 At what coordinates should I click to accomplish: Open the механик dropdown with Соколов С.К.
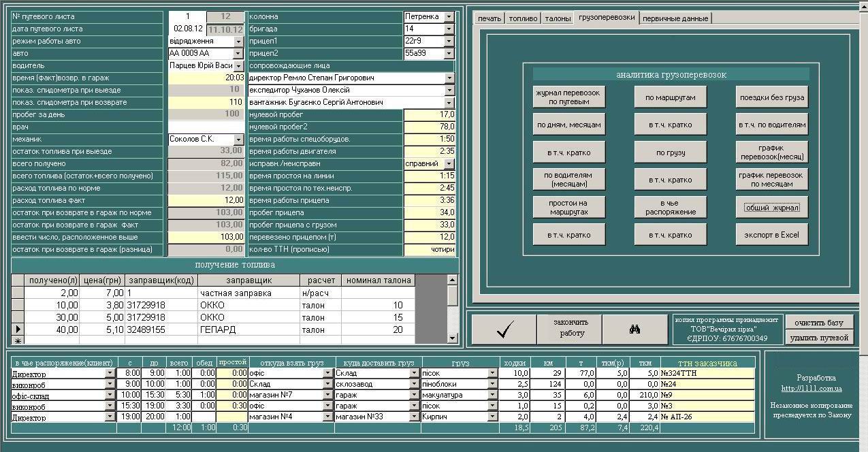click(238, 139)
